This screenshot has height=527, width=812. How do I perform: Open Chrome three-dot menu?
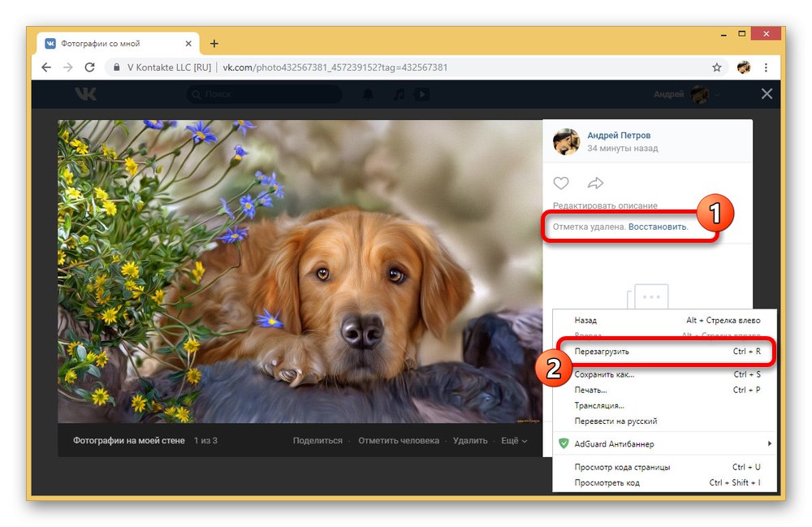click(x=766, y=67)
